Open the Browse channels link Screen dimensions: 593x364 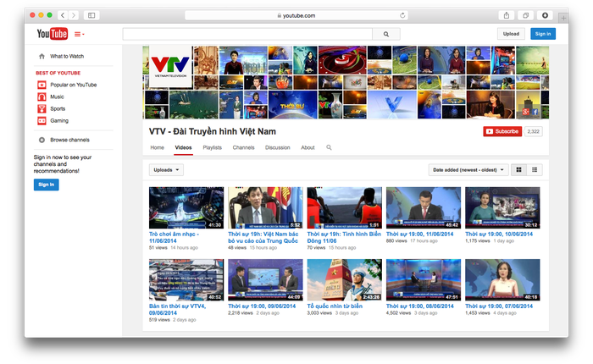70,140
